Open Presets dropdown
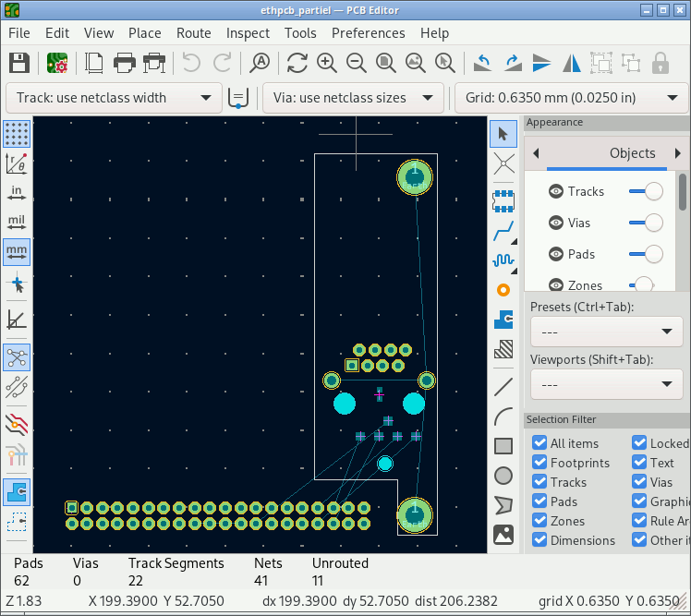The height and width of the screenshot is (616, 691). (x=606, y=332)
